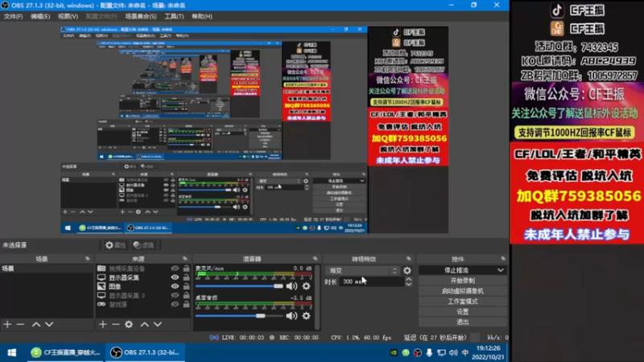The width and height of the screenshot is (644, 362).
Task: Switch to the CF王振直播 taskbar window
Action: [x=66, y=352]
